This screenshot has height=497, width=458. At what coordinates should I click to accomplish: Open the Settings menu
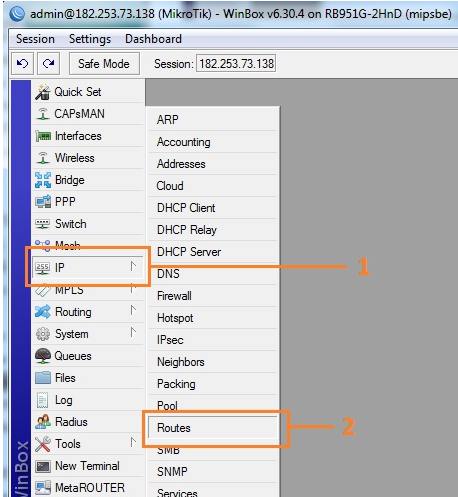pyautogui.click(x=90, y=39)
